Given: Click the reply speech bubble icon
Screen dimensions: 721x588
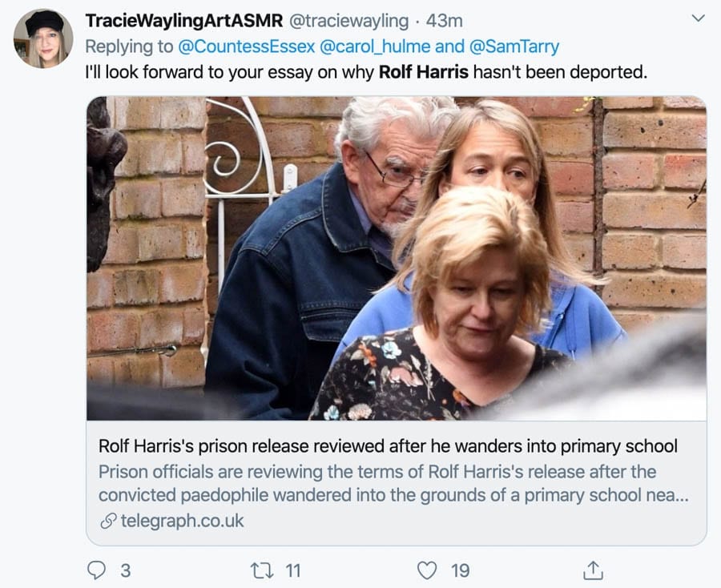Looking at the screenshot, I should click(97, 570).
